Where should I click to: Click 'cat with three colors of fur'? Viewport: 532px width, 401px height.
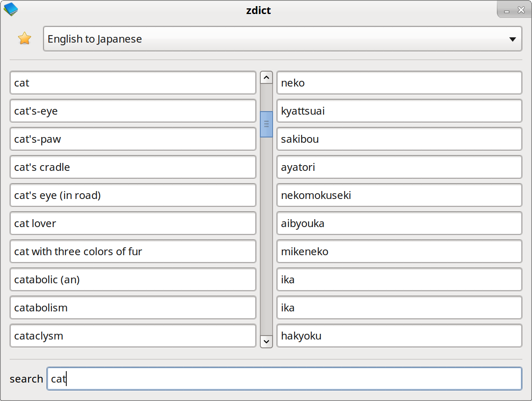coord(133,252)
